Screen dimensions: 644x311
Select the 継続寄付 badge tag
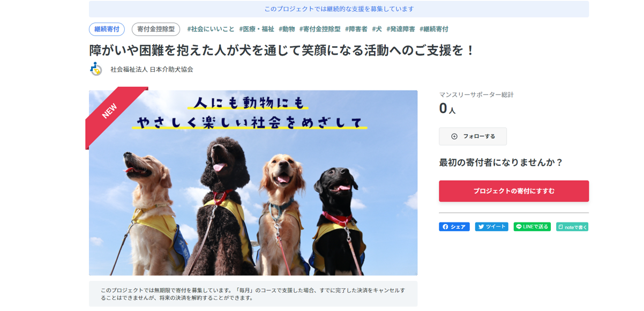107,29
